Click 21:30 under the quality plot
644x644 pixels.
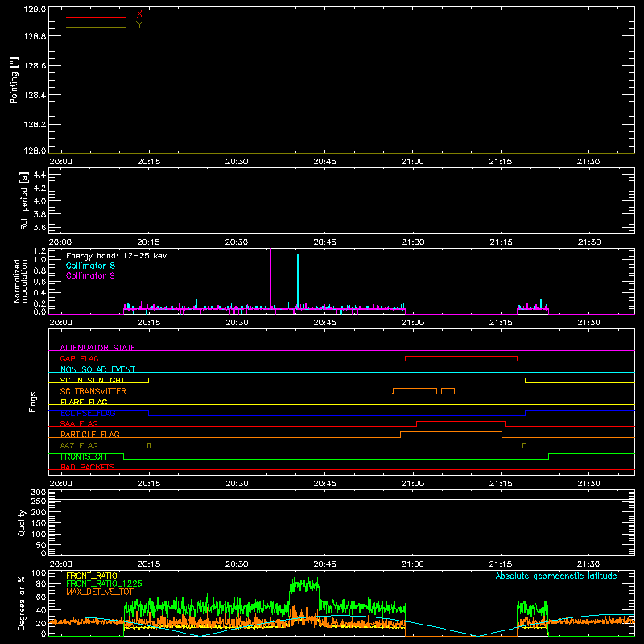[x=588, y=564]
